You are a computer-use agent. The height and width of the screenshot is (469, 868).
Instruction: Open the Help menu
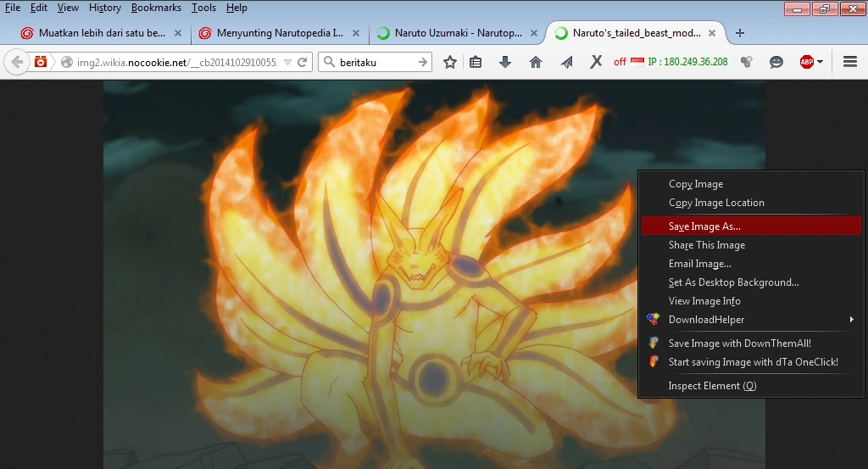[x=237, y=8]
